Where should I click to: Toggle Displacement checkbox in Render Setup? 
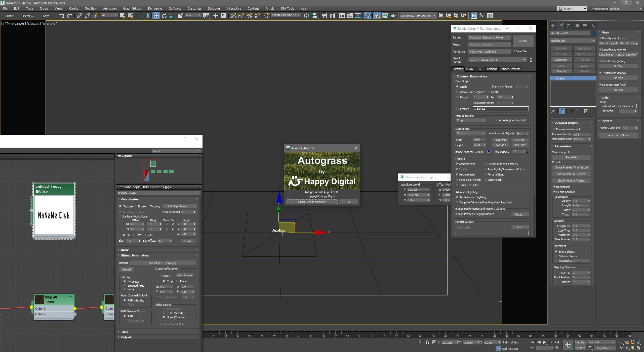tap(457, 174)
